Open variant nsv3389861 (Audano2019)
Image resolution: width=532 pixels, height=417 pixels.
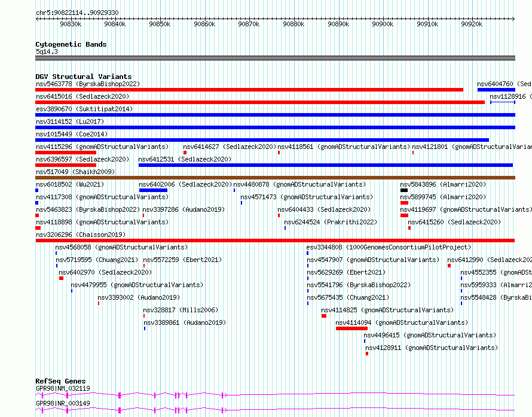pyautogui.click(x=185, y=322)
